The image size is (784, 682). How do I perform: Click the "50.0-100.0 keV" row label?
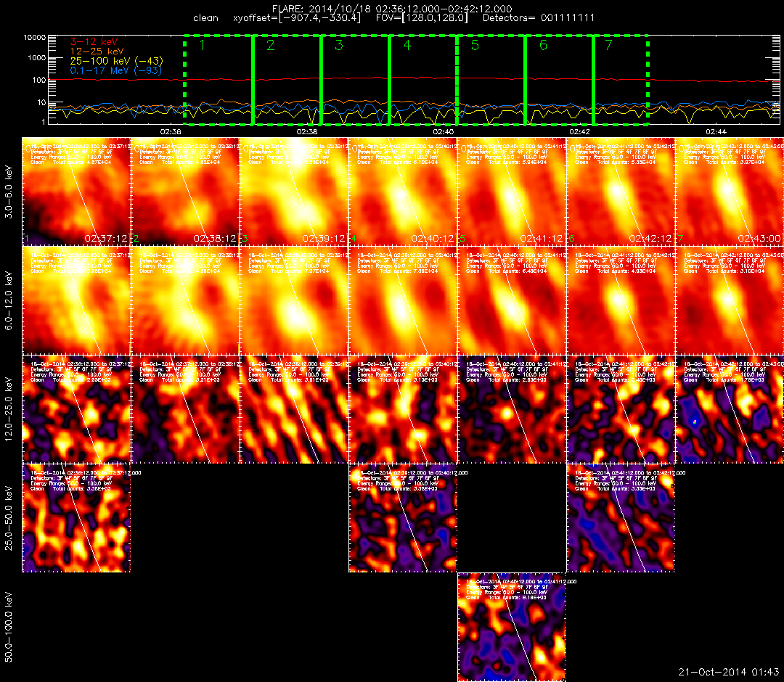(9, 627)
